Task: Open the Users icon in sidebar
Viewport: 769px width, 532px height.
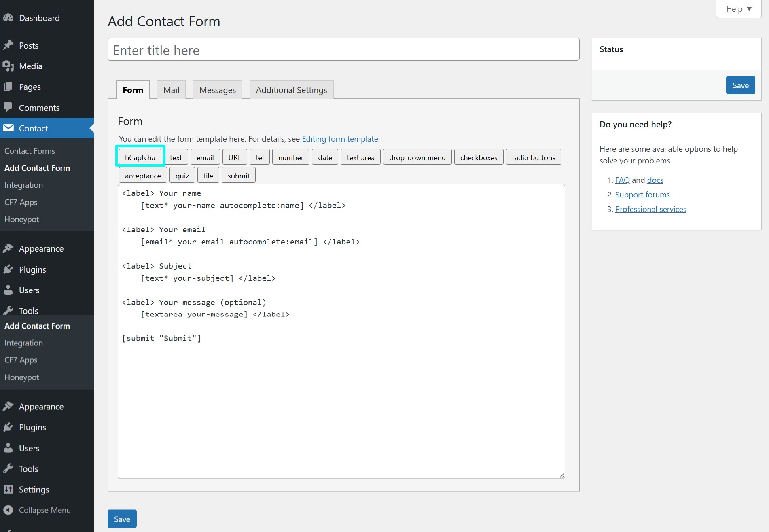Action: 9,290
